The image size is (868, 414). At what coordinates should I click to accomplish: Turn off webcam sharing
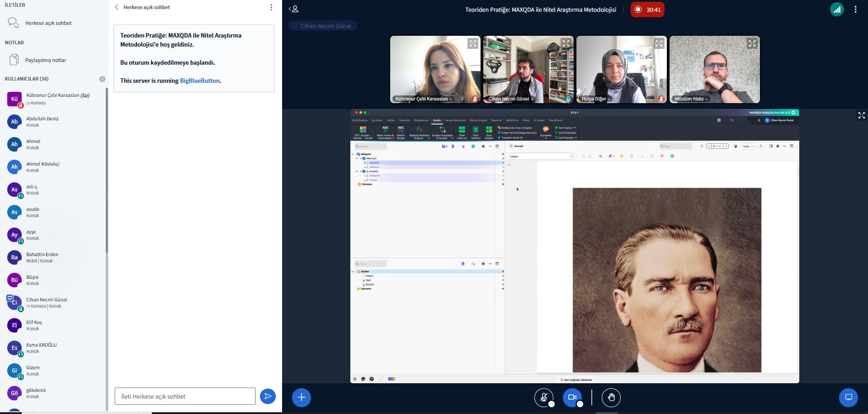[572, 398]
